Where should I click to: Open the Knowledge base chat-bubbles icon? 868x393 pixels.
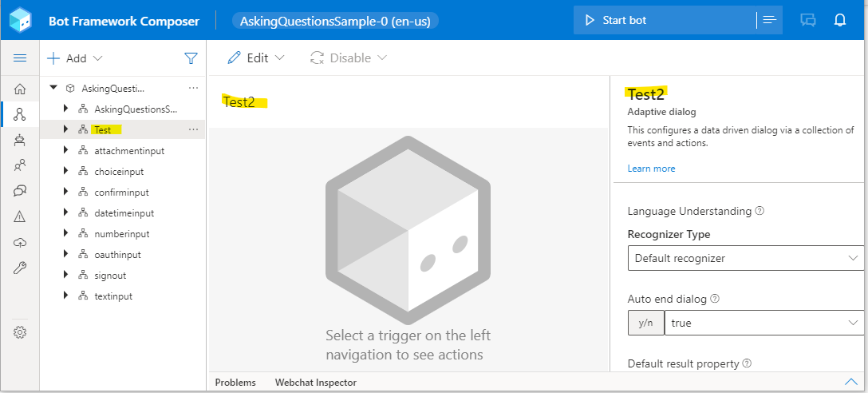pyautogui.click(x=20, y=191)
